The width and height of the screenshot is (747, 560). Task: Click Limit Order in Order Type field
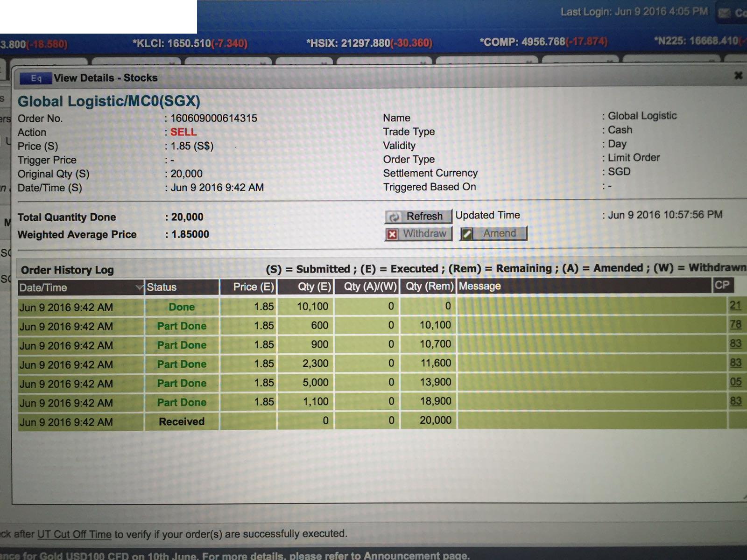point(634,158)
